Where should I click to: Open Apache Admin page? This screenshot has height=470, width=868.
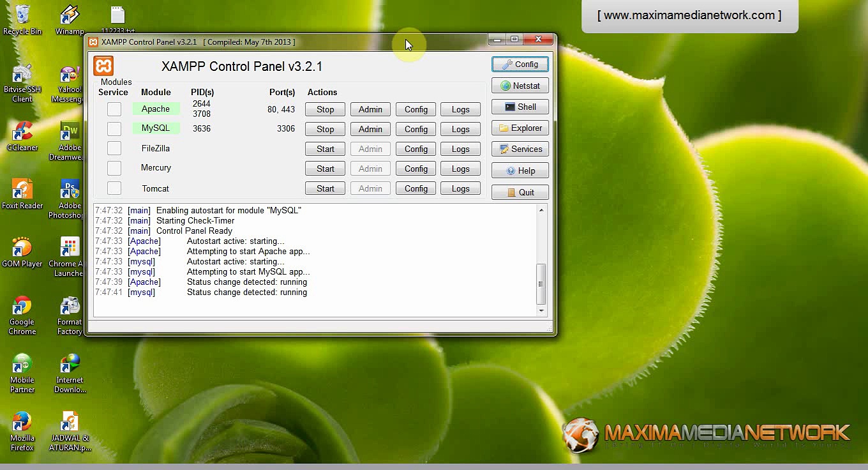pos(370,109)
